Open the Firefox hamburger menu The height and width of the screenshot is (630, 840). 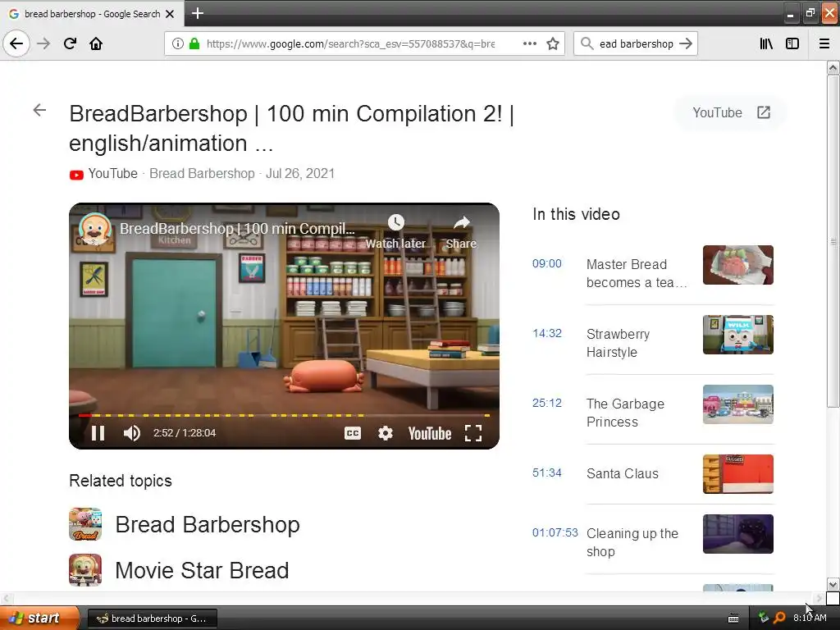[824, 43]
